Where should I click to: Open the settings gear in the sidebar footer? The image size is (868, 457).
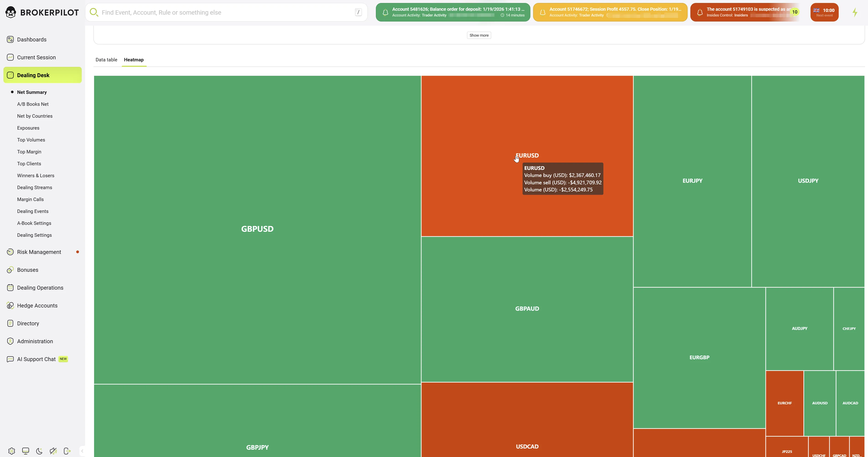click(11, 451)
